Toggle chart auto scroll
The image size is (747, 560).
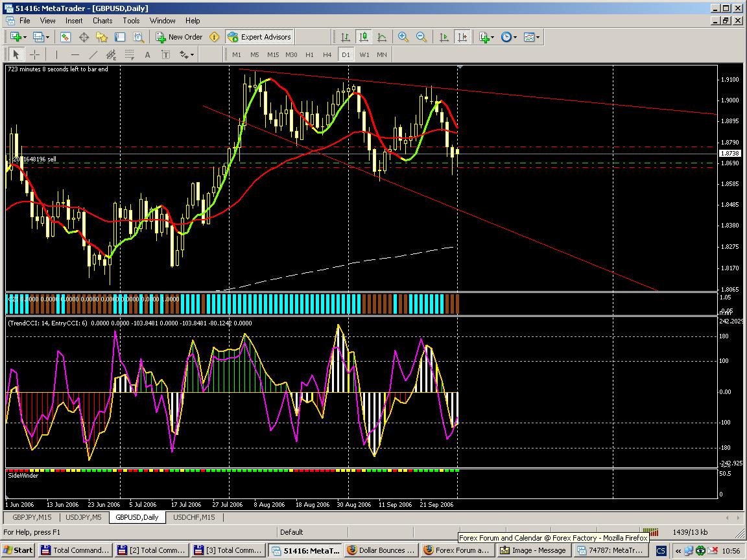[444, 37]
